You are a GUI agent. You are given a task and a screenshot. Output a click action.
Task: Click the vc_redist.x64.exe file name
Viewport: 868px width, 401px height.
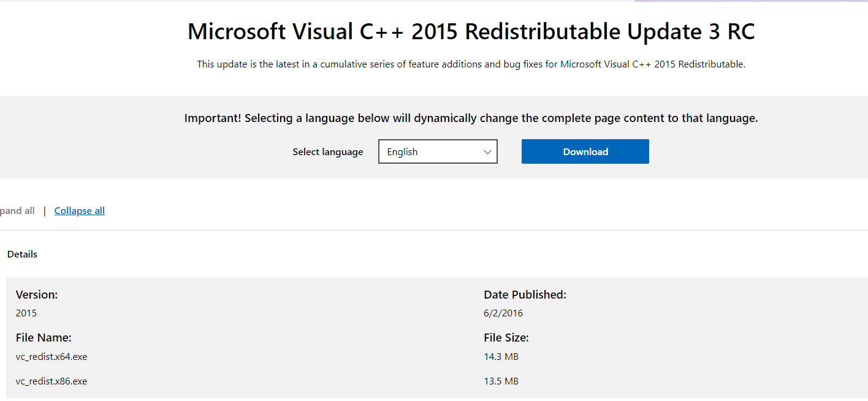[51, 356]
